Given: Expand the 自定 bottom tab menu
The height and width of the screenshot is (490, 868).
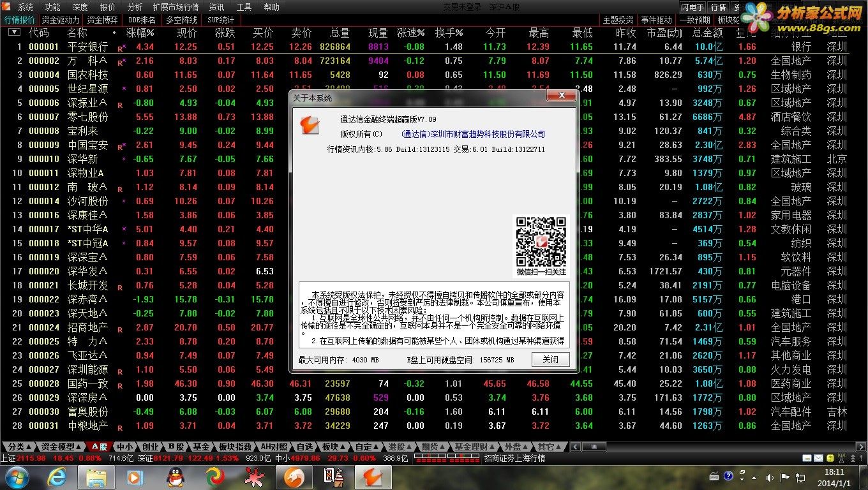Looking at the screenshot, I should (x=367, y=447).
